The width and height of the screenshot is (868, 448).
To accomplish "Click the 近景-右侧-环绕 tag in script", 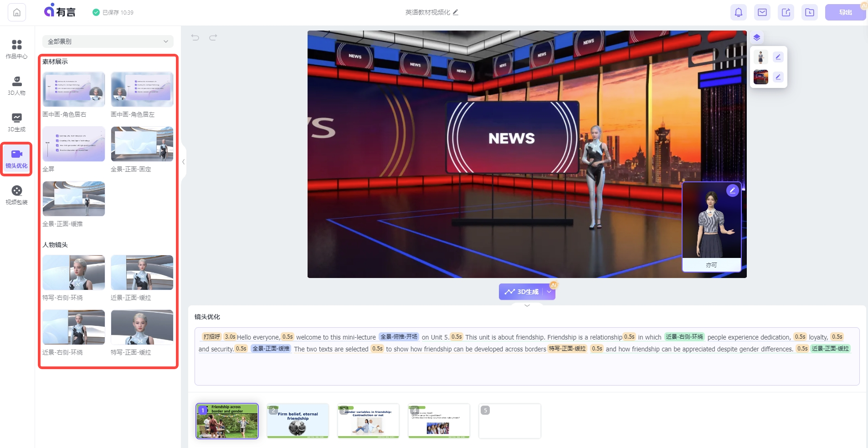I will point(684,337).
